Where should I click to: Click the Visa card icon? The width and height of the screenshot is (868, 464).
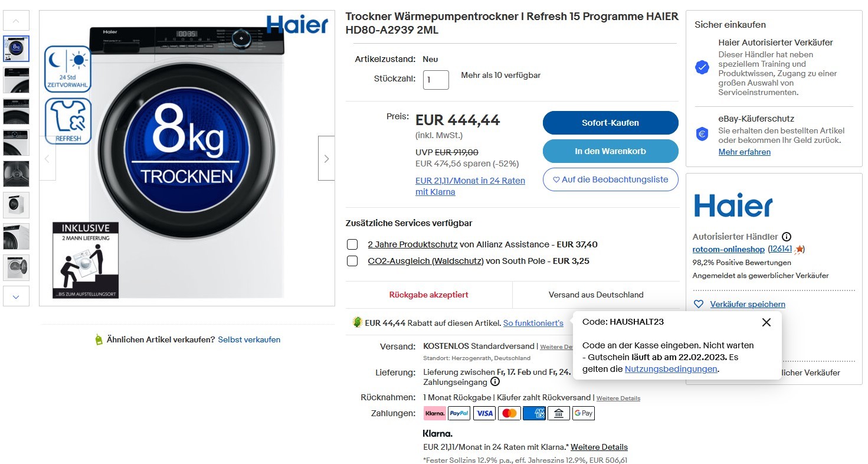[x=484, y=413]
